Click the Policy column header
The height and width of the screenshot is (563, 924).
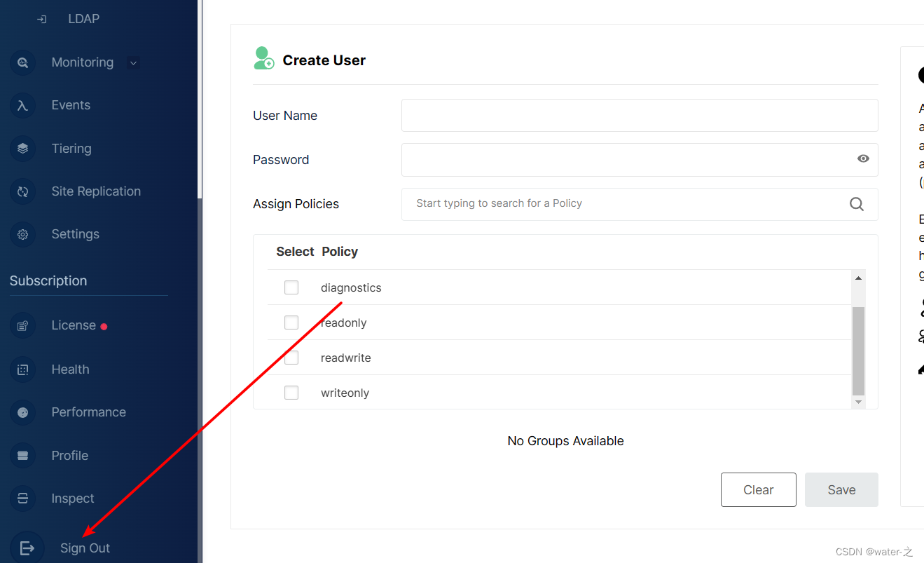[x=340, y=252]
